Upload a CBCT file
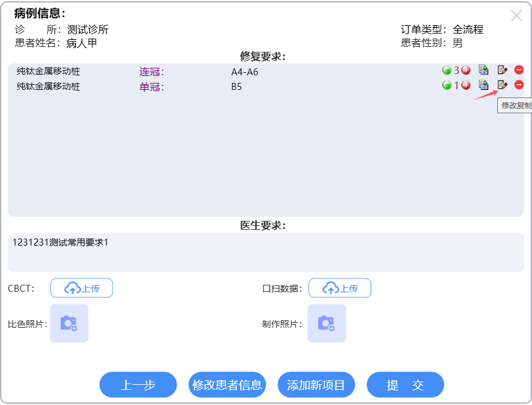 [82, 288]
